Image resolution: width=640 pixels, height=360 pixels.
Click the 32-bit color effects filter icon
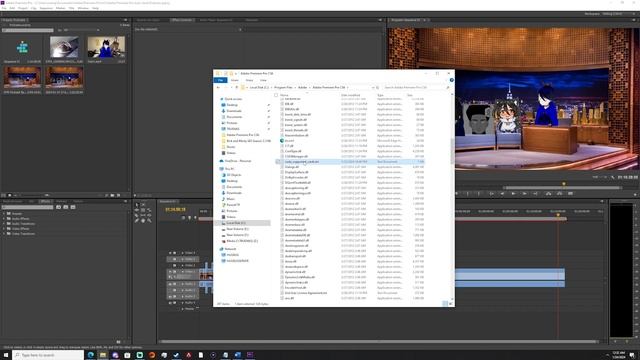click(66, 207)
